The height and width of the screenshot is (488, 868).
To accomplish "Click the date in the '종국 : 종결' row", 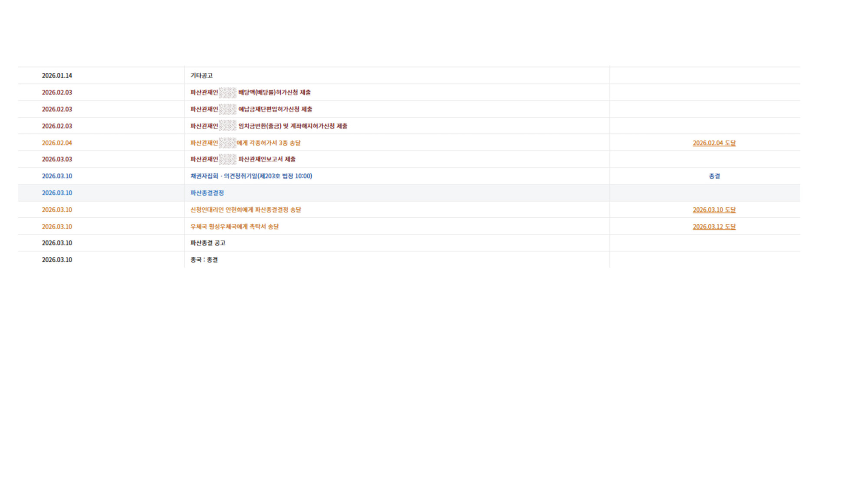I will [57, 260].
